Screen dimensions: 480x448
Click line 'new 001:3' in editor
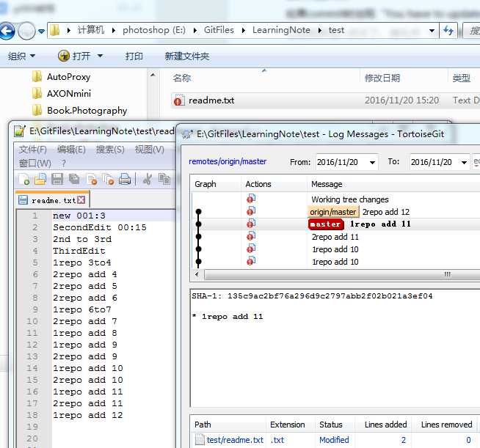pyautogui.click(x=79, y=216)
